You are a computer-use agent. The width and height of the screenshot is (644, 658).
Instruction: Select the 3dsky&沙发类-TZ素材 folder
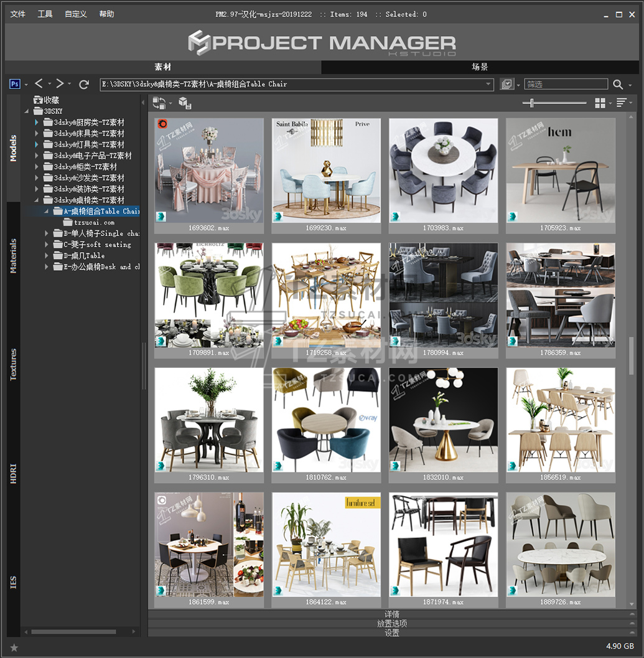click(84, 178)
